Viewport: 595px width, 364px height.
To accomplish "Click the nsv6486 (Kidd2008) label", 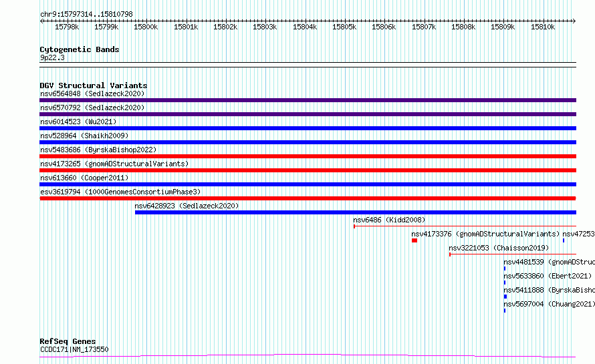I will [x=389, y=220].
